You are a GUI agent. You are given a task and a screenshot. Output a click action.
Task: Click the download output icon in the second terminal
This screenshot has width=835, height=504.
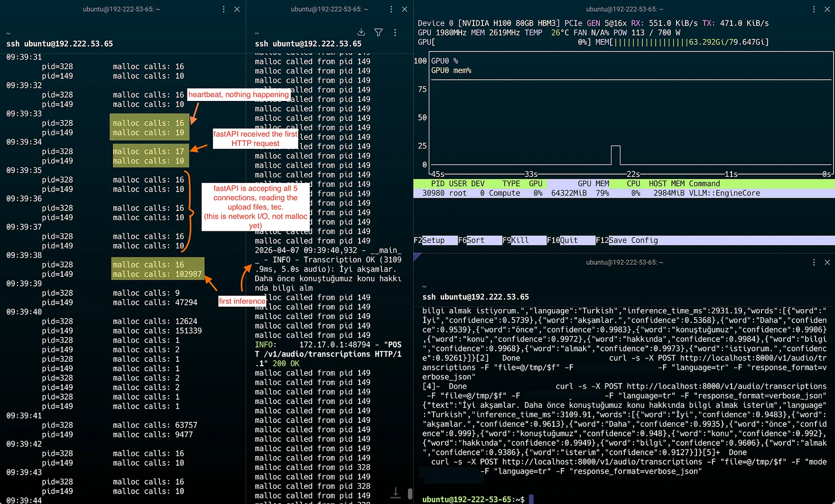[x=361, y=32]
